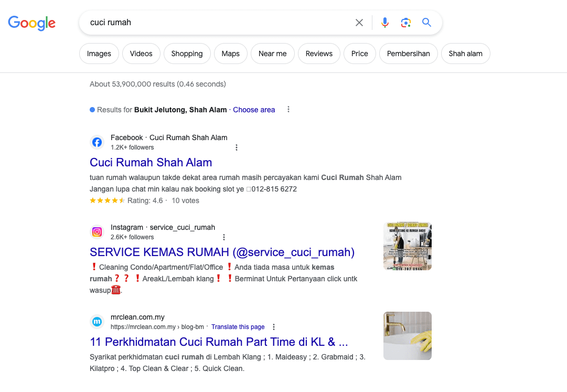Select the Maps filter chip
The image size is (567, 392).
(231, 54)
